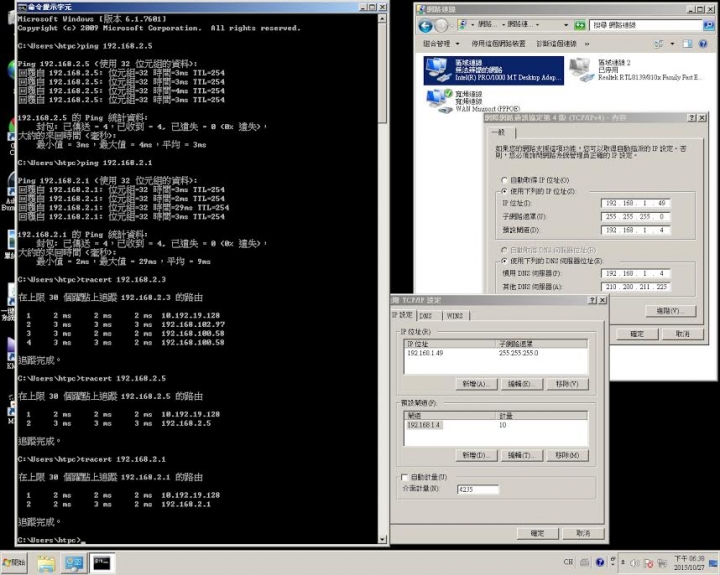The height and width of the screenshot is (575, 720).
Task: Click the 介面計量 metric input field
Action: [x=478, y=490]
